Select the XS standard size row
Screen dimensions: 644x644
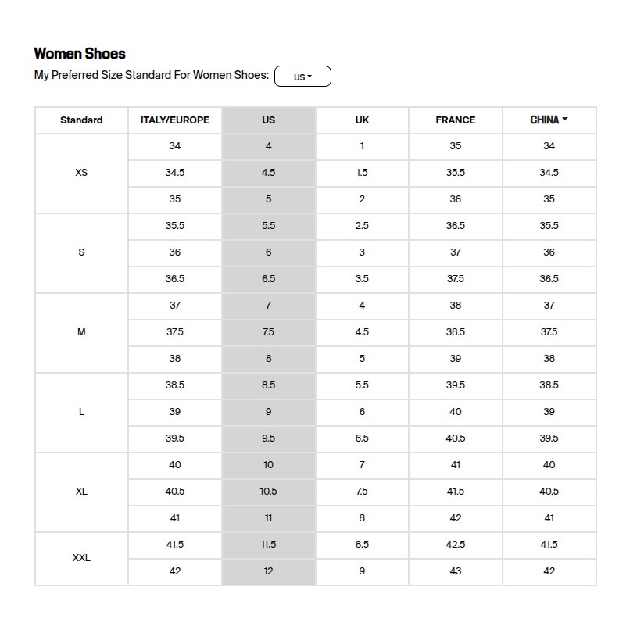click(x=81, y=173)
